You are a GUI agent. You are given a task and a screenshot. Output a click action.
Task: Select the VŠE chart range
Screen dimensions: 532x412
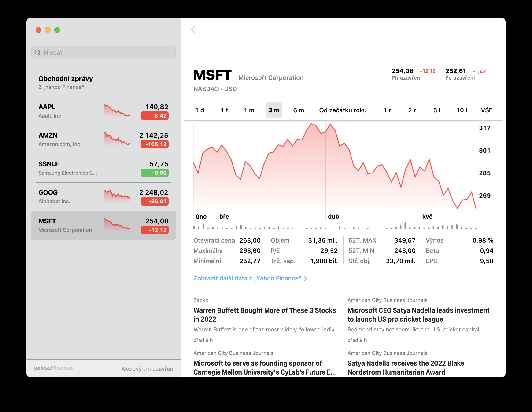point(486,110)
